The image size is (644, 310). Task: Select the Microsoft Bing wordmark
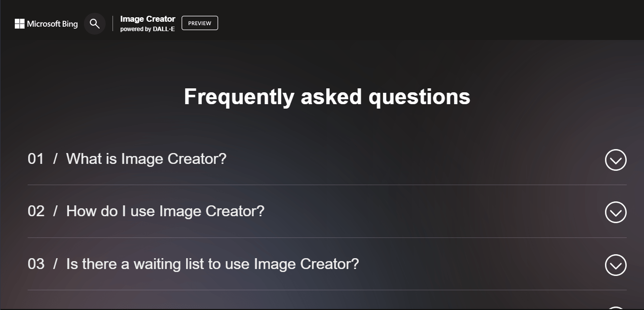coord(52,24)
